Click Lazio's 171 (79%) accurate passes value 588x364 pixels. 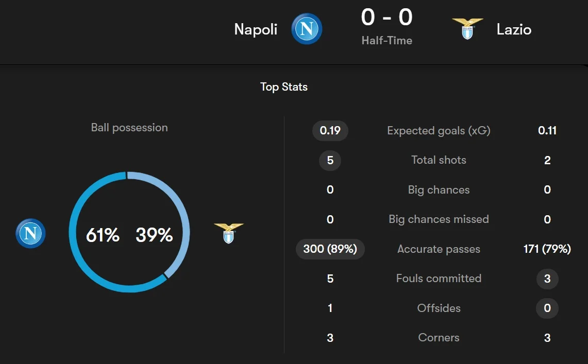pyautogui.click(x=547, y=249)
